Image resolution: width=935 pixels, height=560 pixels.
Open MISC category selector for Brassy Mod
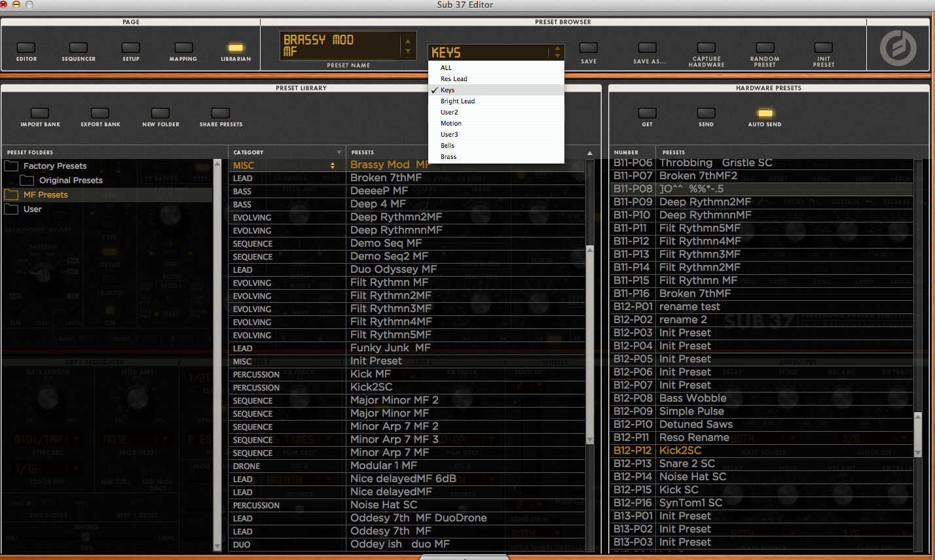point(333,166)
